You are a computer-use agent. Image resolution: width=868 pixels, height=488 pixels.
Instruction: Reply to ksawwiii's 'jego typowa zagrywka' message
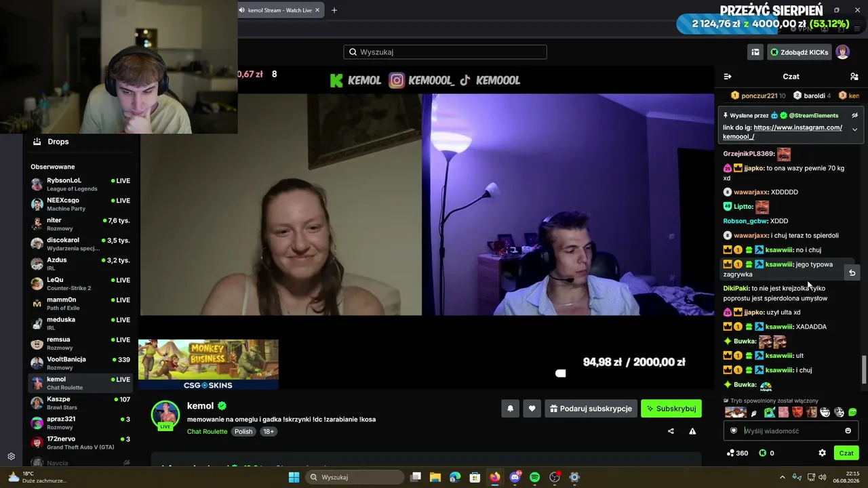click(852, 272)
